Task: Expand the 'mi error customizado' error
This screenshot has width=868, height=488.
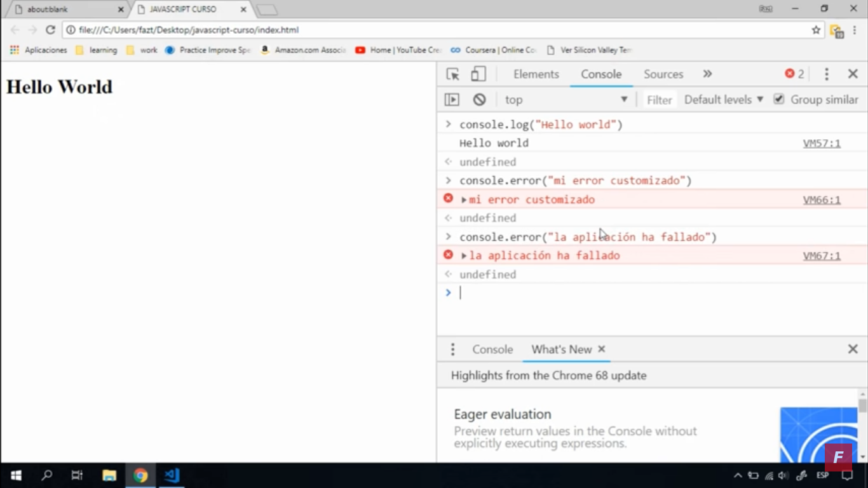Action: click(x=464, y=200)
